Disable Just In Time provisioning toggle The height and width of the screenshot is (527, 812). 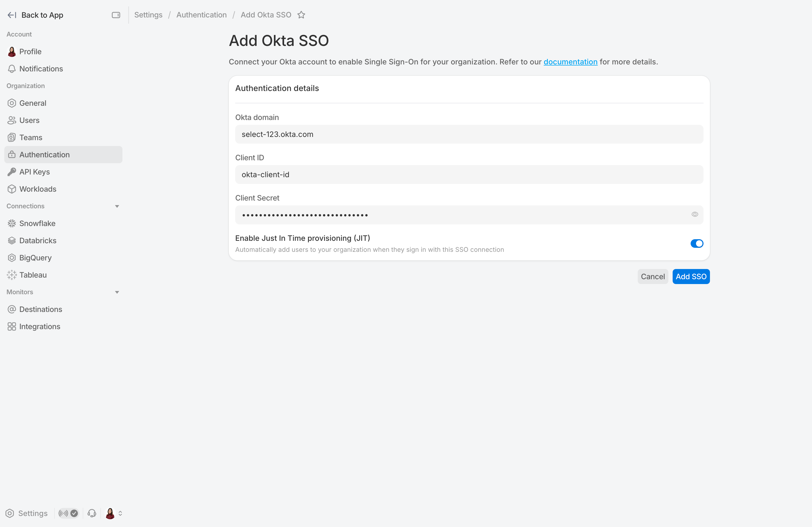click(697, 243)
